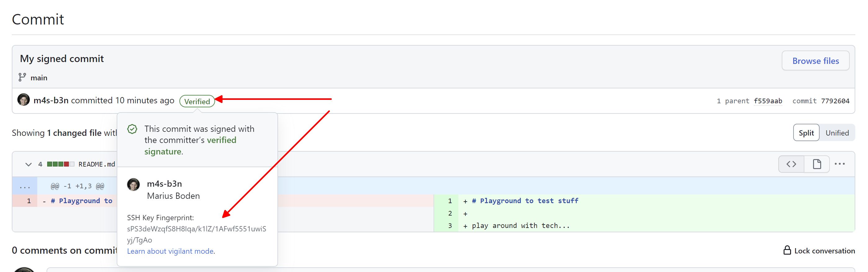Click the Browse files button
This screenshot has height=272, width=868.
815,61
